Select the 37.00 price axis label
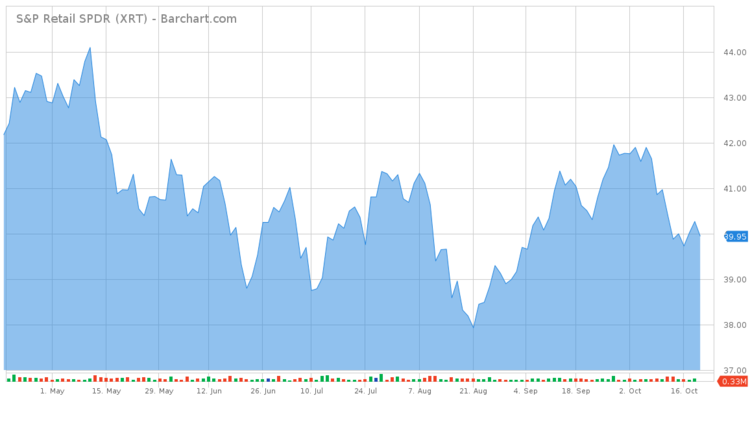This screenshot has width=750, height=422. pyautogui.click(x=735, y=370)
